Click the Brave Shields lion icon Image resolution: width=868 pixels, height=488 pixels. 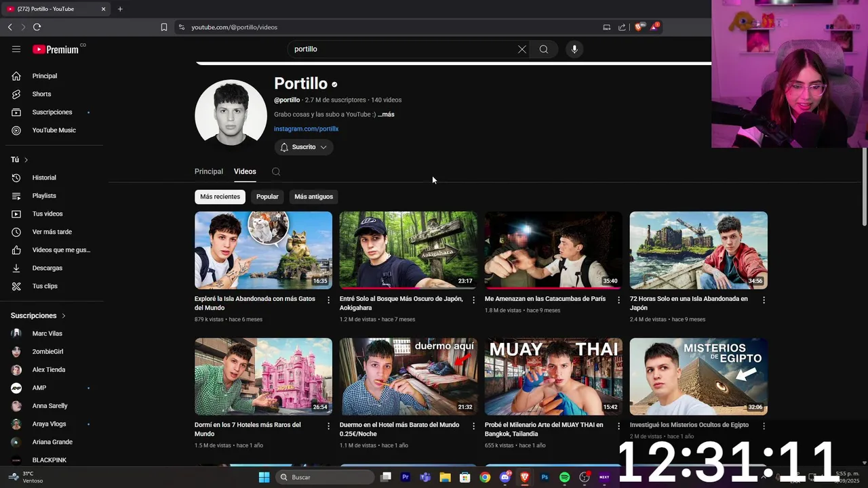tap(638, 27)
